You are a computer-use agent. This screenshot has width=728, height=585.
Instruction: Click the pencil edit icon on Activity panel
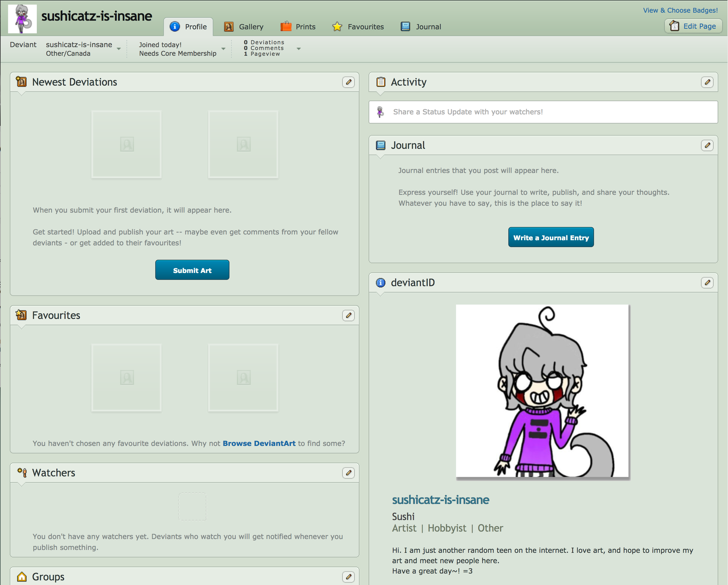[x=707, y=82]
